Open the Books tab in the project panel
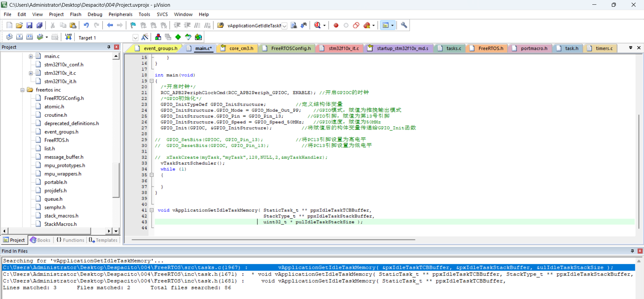 (x=40, y=240)
